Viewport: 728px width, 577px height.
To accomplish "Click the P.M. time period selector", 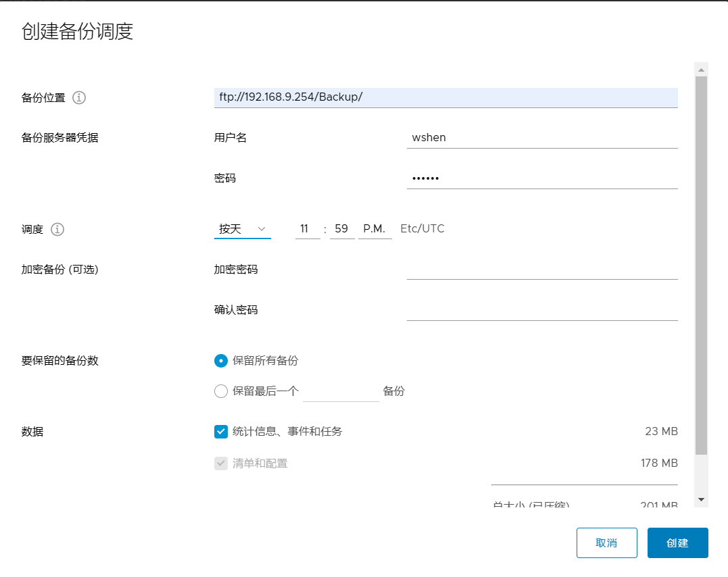I will [375, 228].
